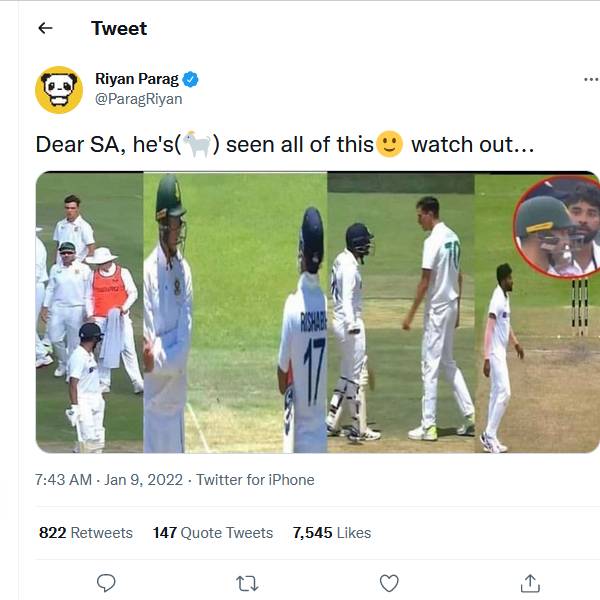View the 822 Retweets list
The width and height of the screenshot is (600, 600).
[x=86, y=533]
